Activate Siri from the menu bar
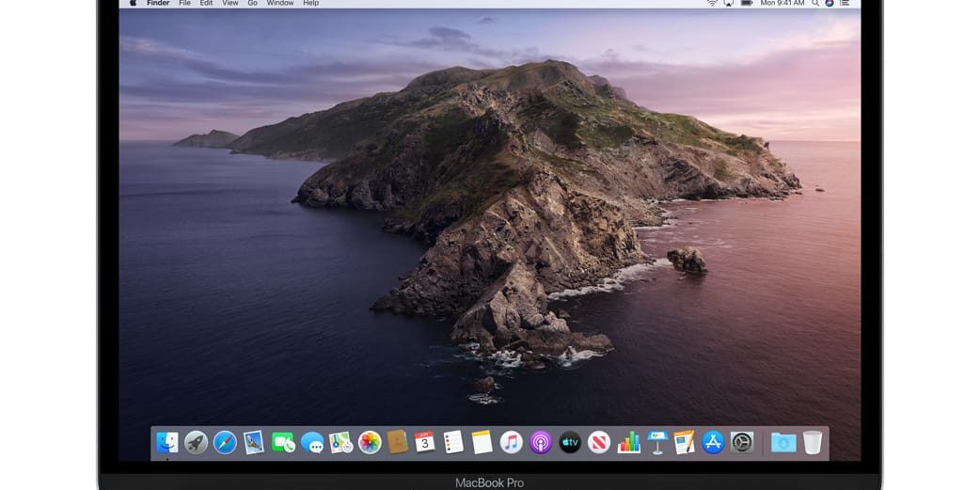The height and width of the screenshot is (490, 980). point(830,3)
